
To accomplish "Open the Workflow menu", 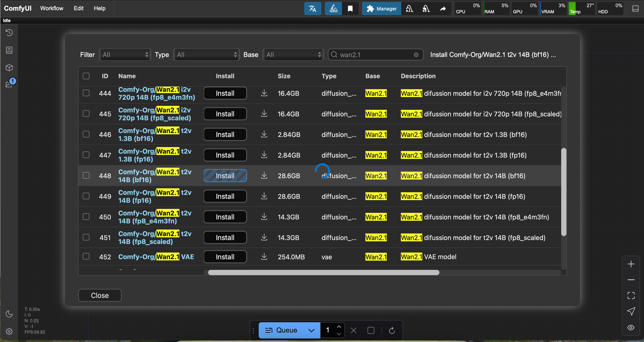I will pyautogui.click(x=52, y=8).
